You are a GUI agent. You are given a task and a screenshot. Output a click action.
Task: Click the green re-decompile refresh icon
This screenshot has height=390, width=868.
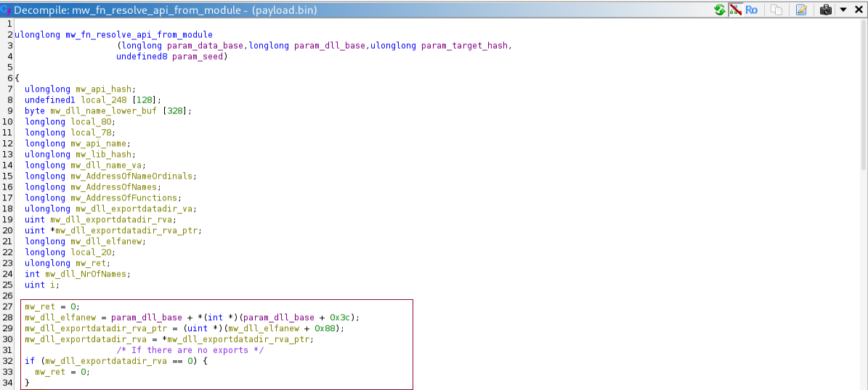[x=721, y=9]
